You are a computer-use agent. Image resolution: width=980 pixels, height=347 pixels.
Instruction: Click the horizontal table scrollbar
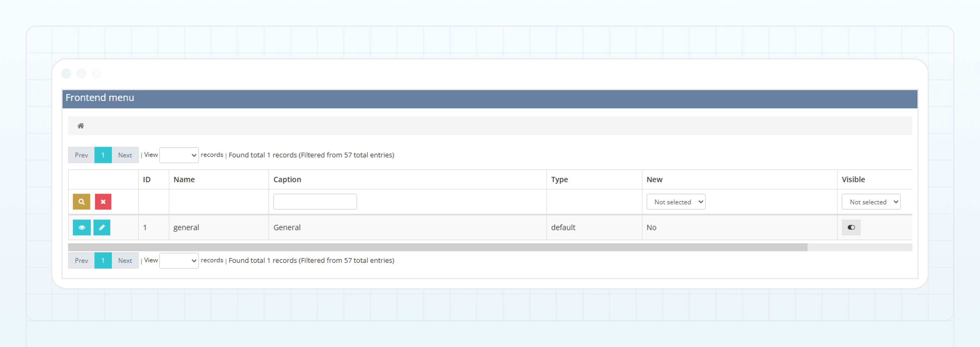click(x=437, y=247)
